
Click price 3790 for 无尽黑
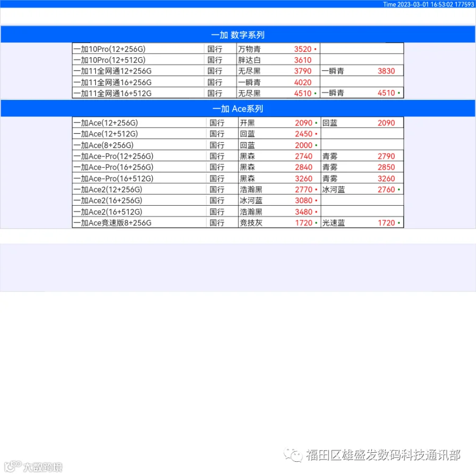303,71
